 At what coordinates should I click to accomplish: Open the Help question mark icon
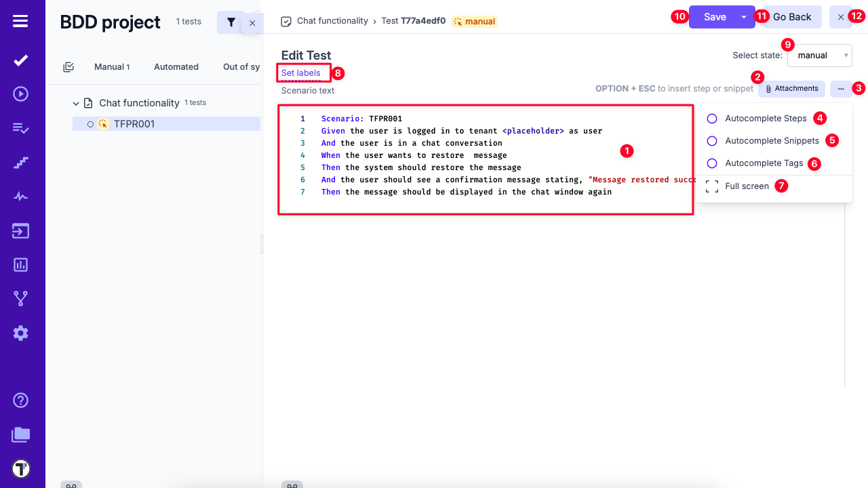coord(20,401)
